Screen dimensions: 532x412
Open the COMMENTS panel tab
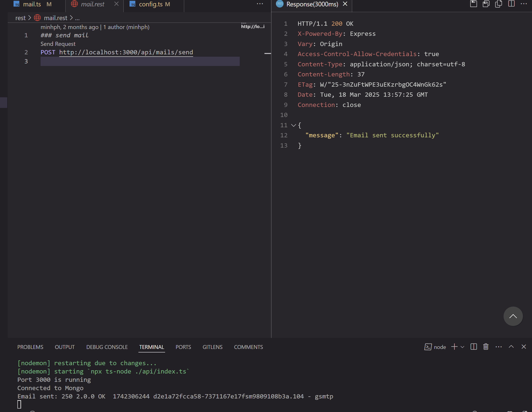point(248,347)
